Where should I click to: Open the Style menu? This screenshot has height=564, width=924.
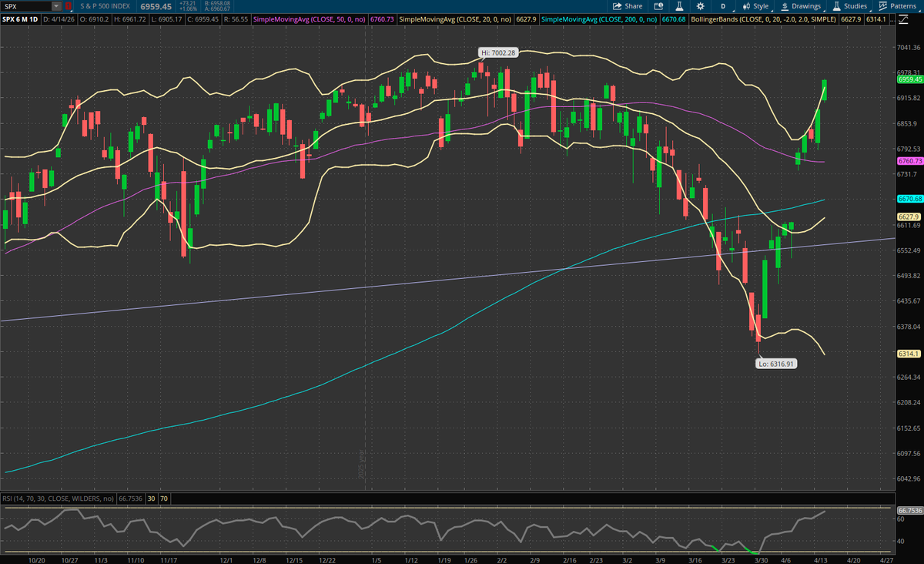[x=755, y=5]
